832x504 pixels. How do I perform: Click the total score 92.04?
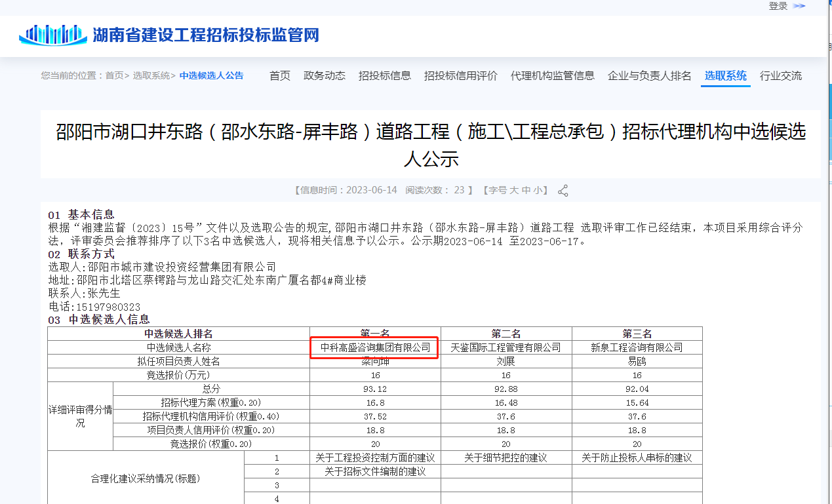click(x=637, y=389)
